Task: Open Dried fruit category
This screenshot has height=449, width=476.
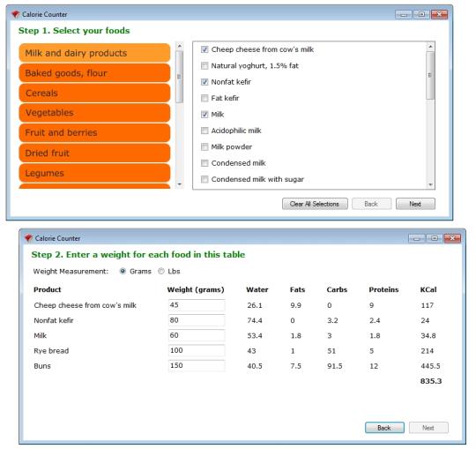Action: click(94, 153)
